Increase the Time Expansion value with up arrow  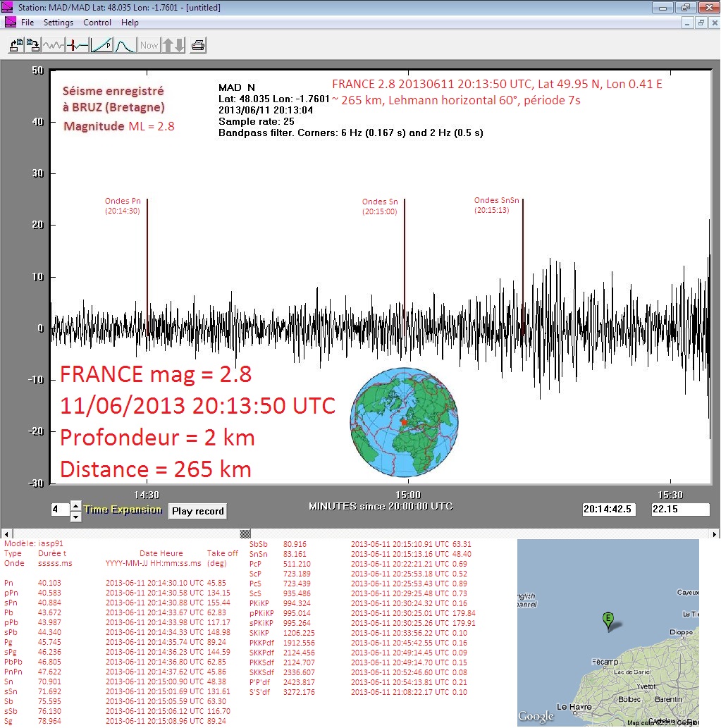[x=76, y=505]
